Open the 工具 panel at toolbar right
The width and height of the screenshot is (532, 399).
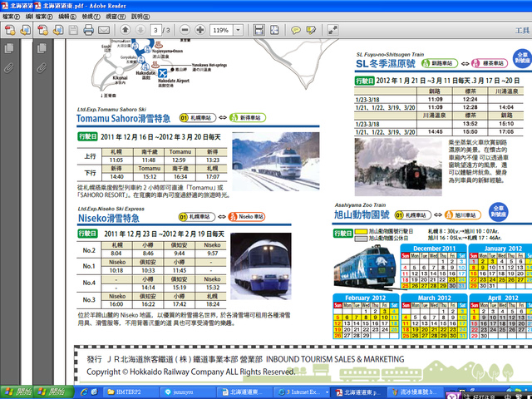(522, 31)
